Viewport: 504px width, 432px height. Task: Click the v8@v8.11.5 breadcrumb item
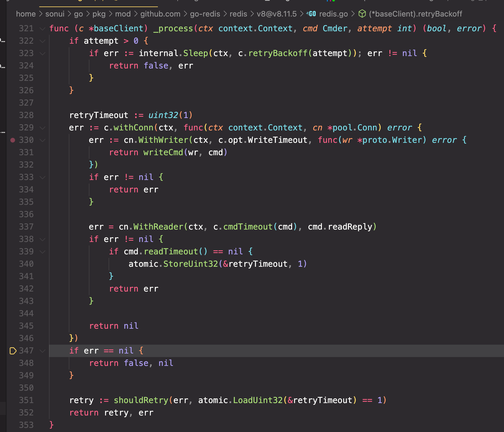[x=276, y=14]
